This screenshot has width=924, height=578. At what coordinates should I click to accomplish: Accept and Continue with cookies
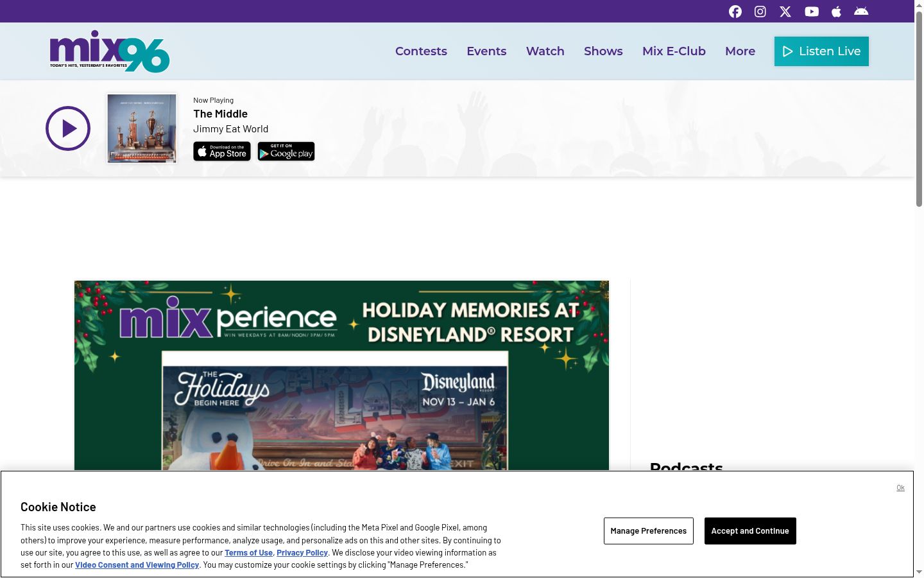pos(750,531)
